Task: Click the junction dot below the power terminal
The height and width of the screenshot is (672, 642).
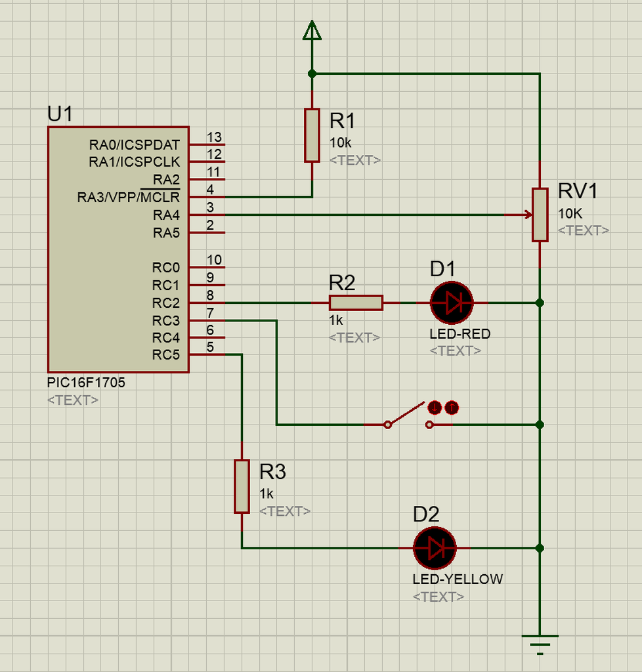Action: point(312,73)
